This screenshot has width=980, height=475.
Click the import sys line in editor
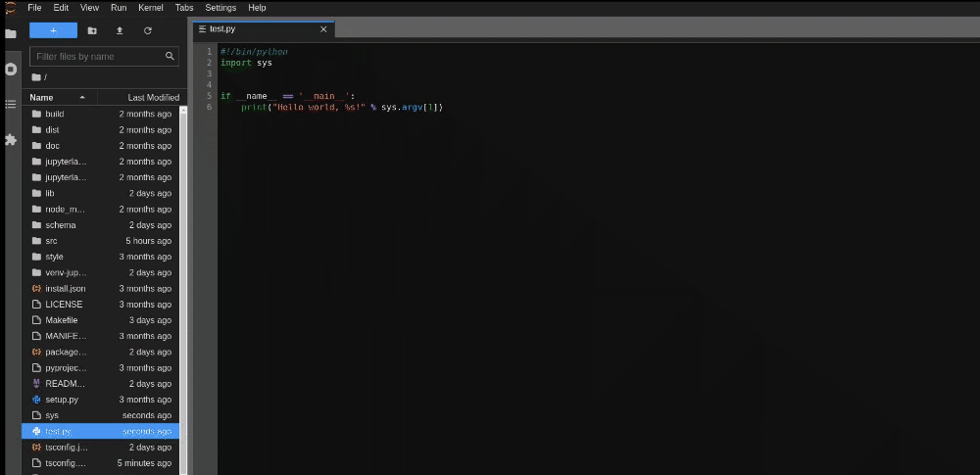[x=246, y=63]
